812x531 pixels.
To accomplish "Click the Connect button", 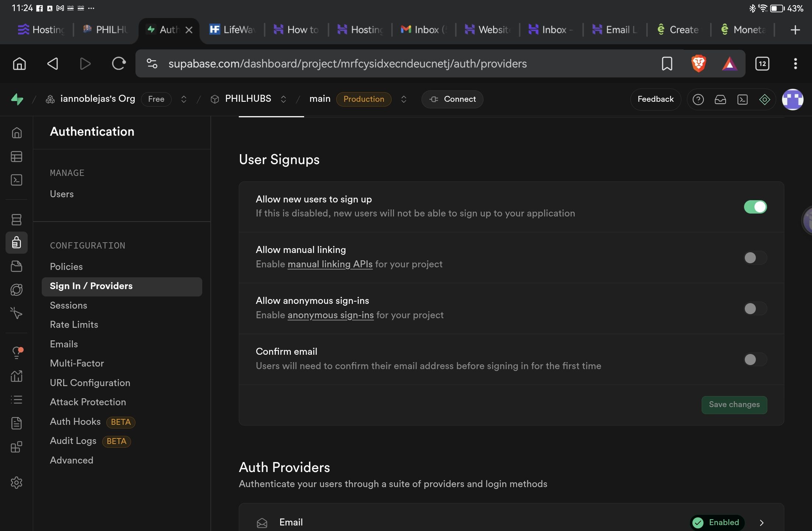I will pos(452,99).
